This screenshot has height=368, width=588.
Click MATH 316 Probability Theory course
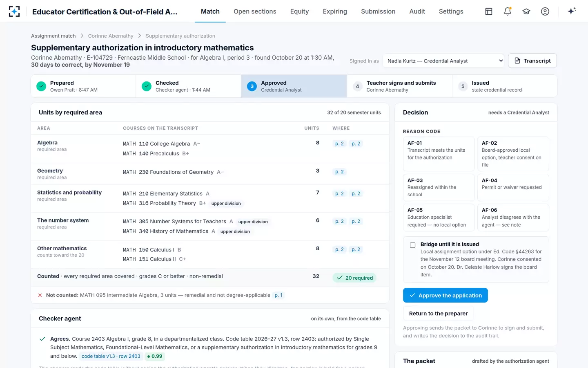click(160, 203)
